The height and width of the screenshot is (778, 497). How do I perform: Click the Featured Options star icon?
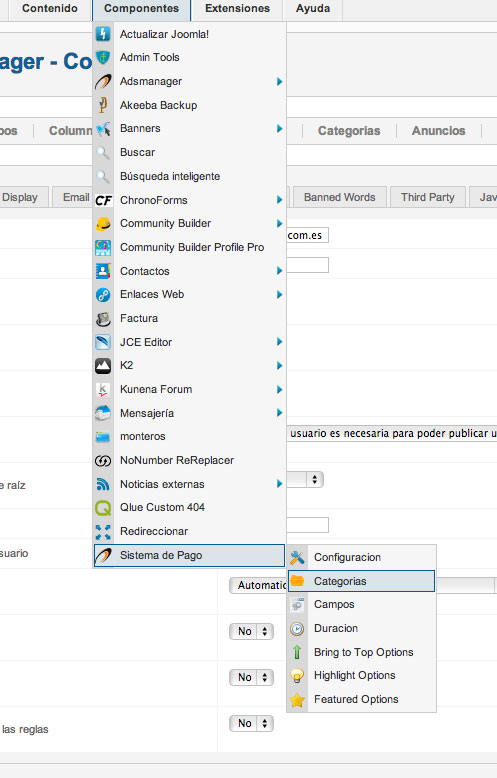297,700
